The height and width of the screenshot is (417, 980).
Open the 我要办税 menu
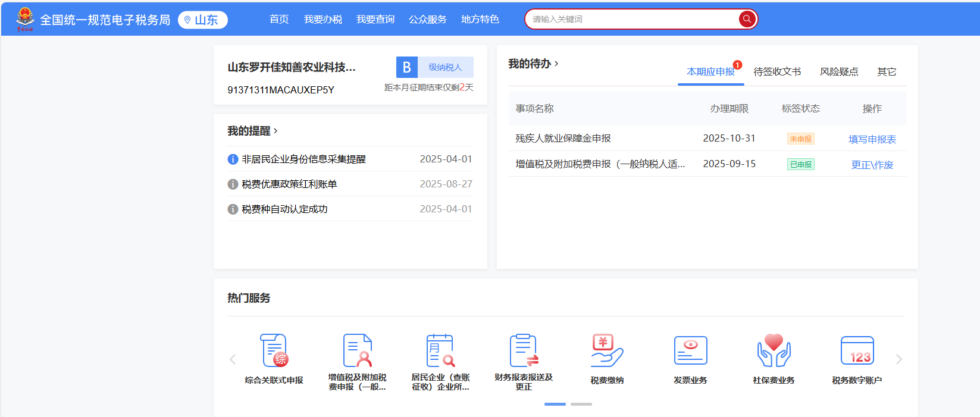click(323, 20)
